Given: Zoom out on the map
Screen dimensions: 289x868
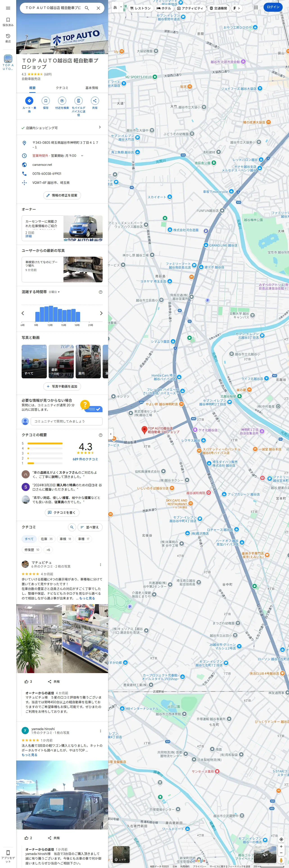Looking at the screenshot, I should tap(281, 853).
